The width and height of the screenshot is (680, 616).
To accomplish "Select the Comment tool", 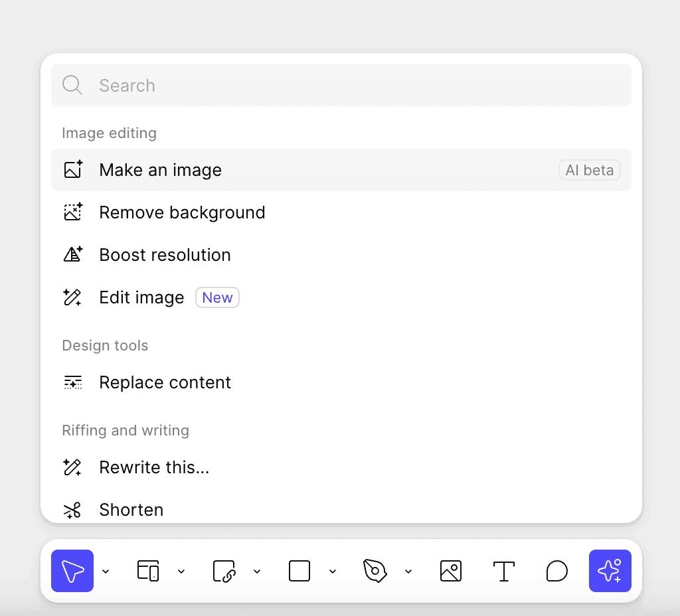I will (557, 571).
